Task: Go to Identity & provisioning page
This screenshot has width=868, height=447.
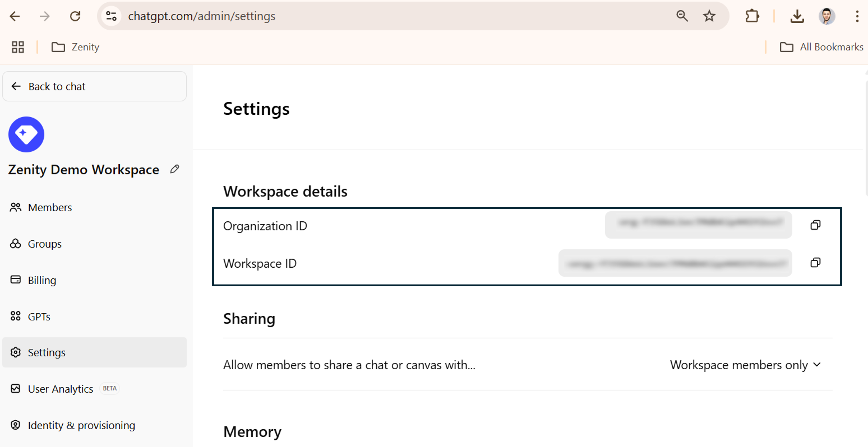Action: point(81,425)
